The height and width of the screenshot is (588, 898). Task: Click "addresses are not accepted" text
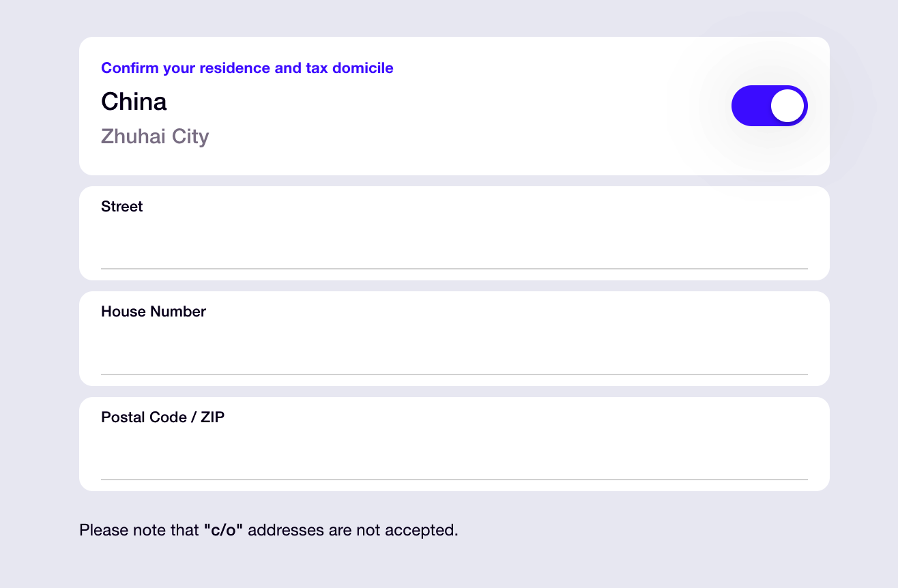click(353, 530)
